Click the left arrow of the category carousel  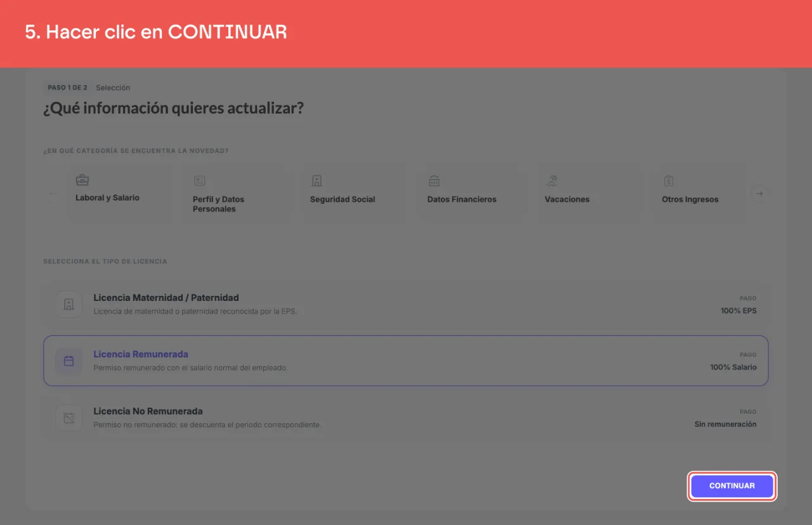pos(53,194)
